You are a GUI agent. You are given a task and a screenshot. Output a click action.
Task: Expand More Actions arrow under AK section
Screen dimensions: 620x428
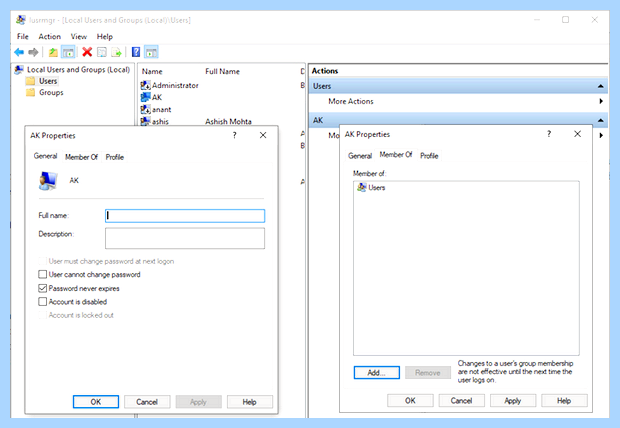(601, 135)
